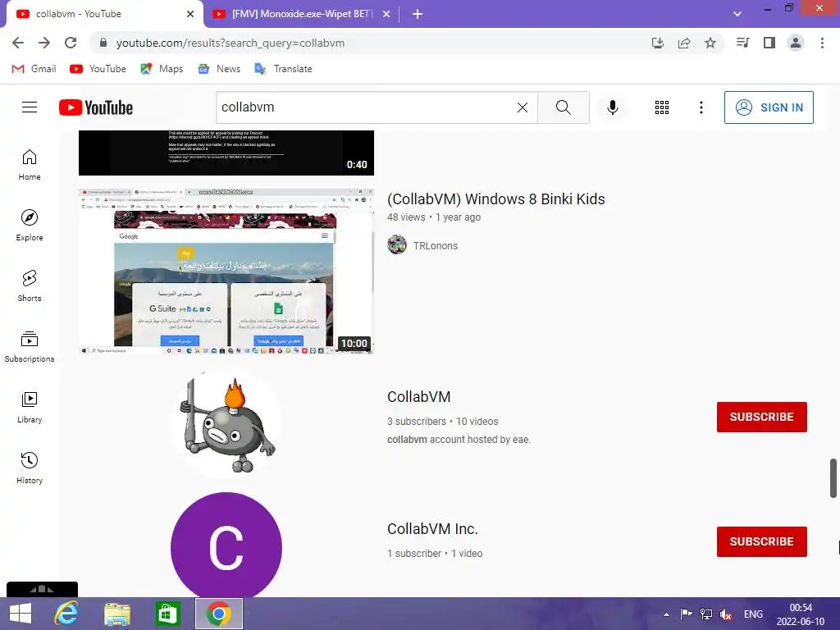Go back in browser

point(18,43)
